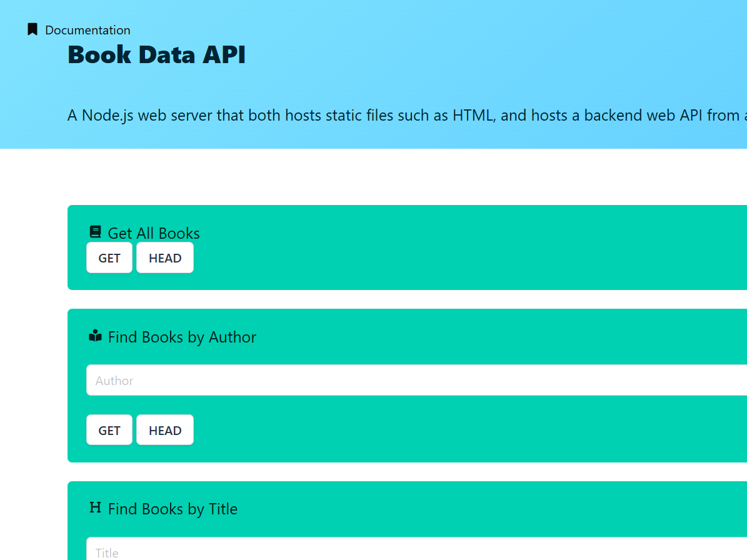The image size is (747, 560).
Task: Click the Documentation label in the header
Action: coord(88,30)
